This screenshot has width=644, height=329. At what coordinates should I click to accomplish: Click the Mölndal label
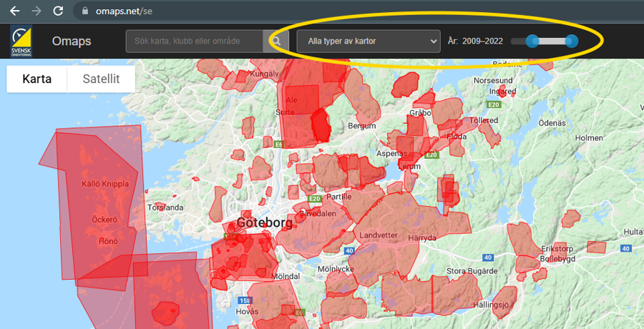(286, 275)
